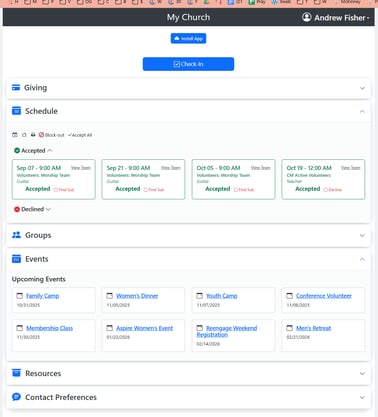Click the Andrew Fisher profile avatar icon

[306, 17]
